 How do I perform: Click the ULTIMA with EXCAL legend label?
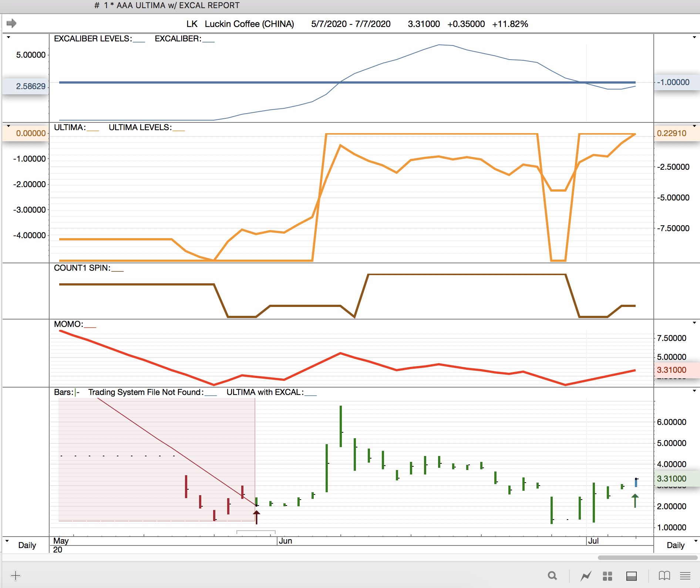click(265, 392)
